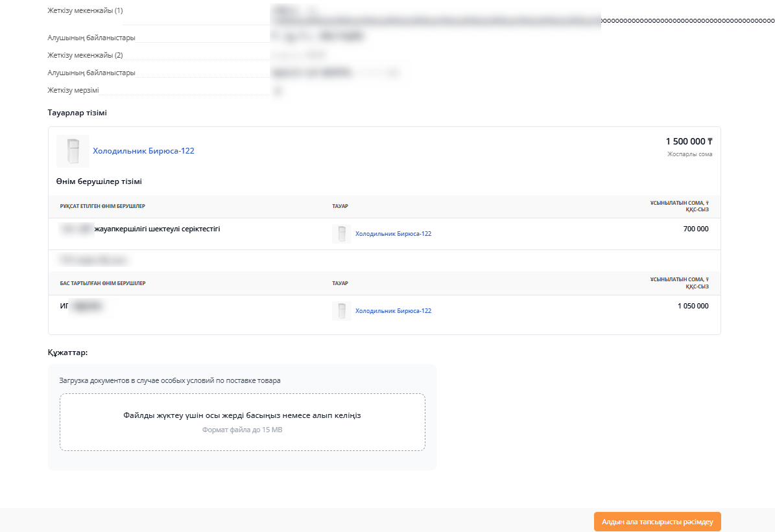Click the Құжаттар section heading

tap(67, 353)
